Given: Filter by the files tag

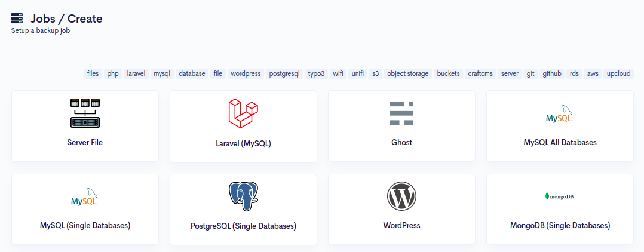Looking at the screenshot, I should click(93, 74).
